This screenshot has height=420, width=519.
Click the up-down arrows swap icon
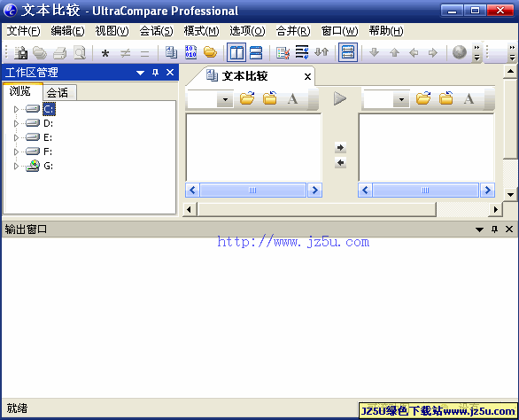(321, 52)
